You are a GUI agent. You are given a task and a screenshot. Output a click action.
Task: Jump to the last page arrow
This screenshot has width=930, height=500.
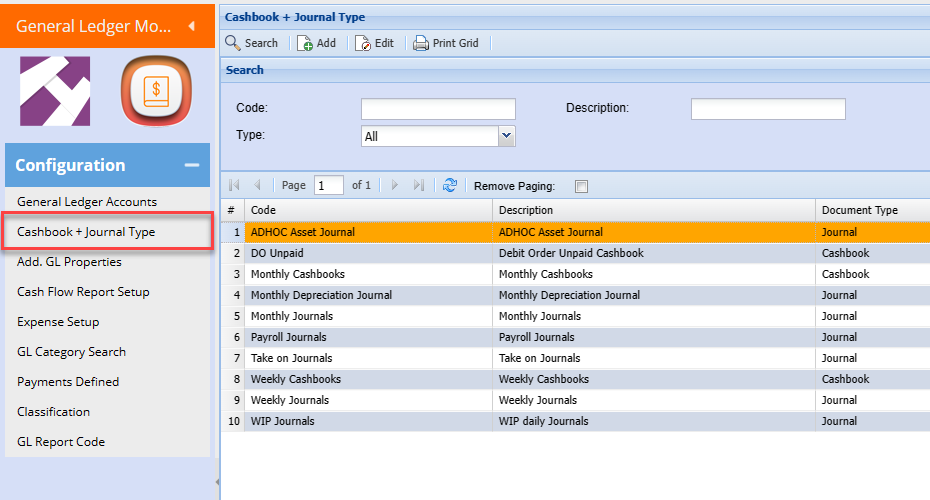(419, 185)
